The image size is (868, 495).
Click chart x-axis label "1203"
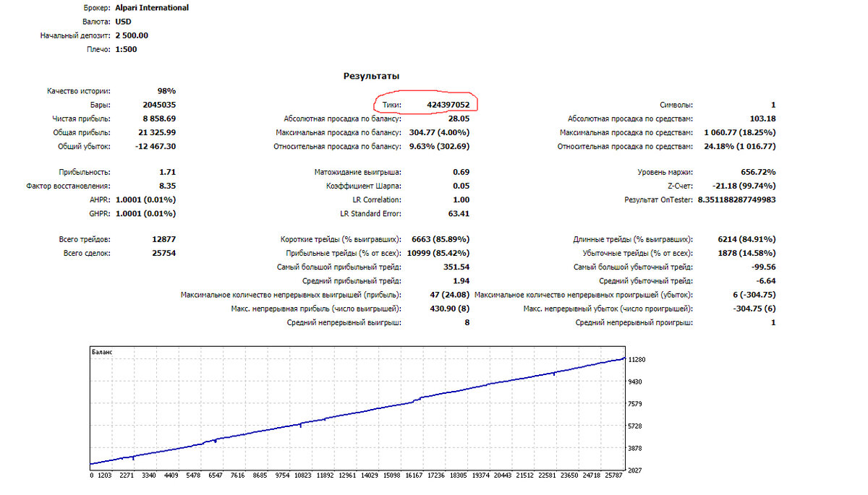click(106, 476)
